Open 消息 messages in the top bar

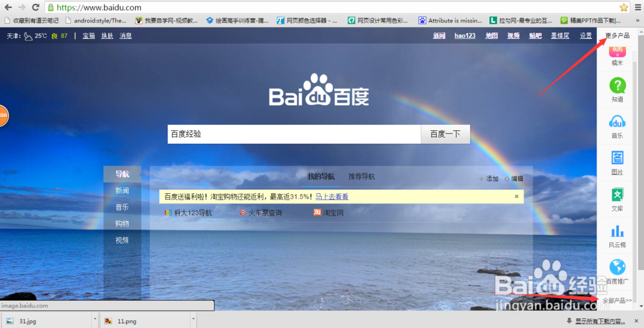(126, 35)
